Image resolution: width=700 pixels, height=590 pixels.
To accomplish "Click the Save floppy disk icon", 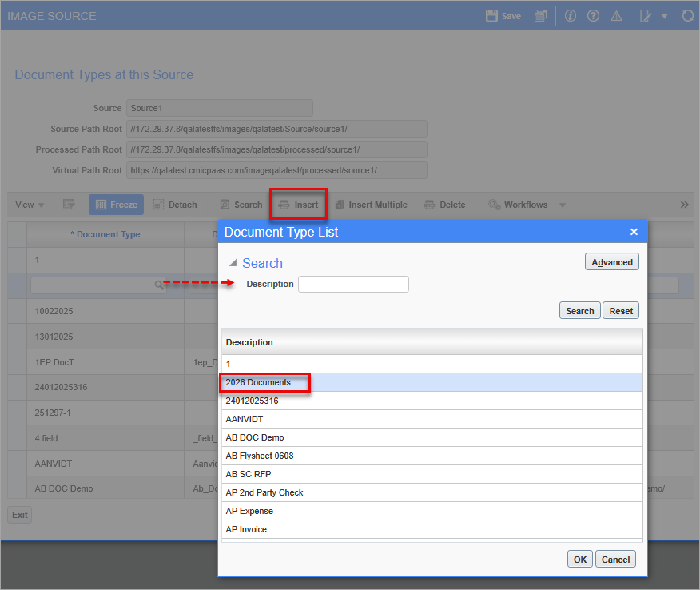I will click(491, 16).
